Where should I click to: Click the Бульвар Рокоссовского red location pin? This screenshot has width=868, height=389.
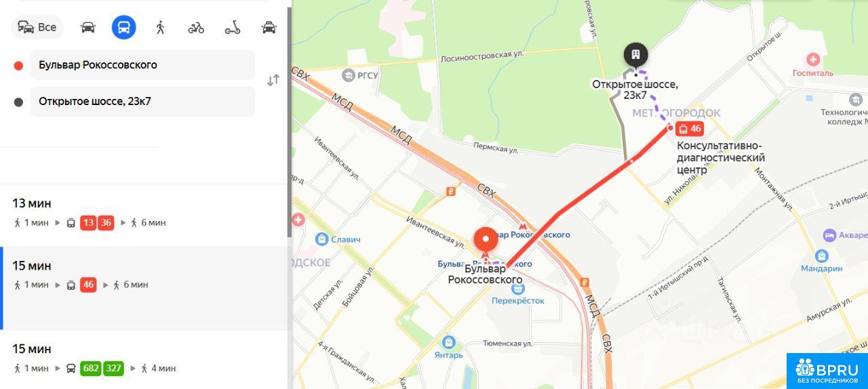[486, 243]
